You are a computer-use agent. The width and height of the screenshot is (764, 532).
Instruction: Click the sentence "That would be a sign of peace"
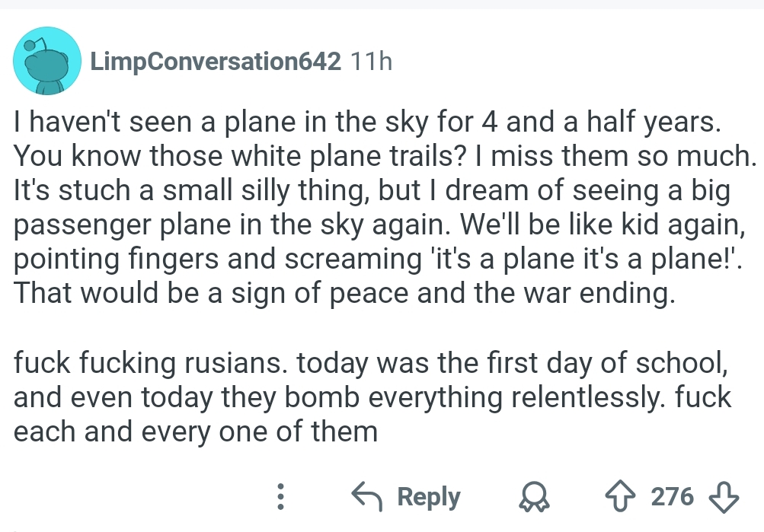pos(344,293)
